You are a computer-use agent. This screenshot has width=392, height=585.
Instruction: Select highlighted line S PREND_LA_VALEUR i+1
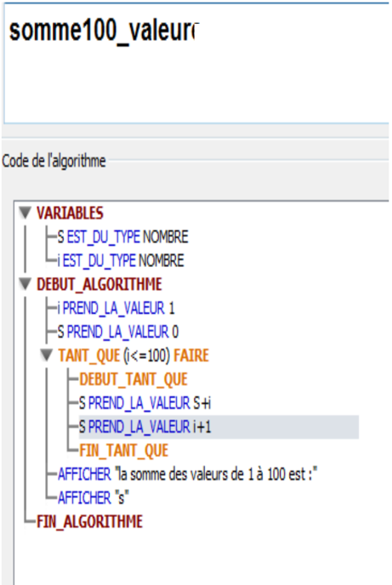219,427
